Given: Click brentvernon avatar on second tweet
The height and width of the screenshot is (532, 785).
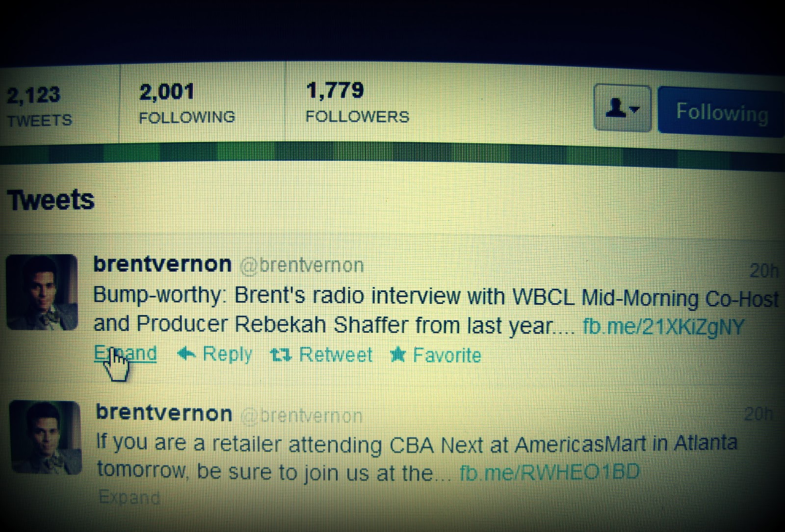Looking at the screenshot, I should [x=45, y=437].
